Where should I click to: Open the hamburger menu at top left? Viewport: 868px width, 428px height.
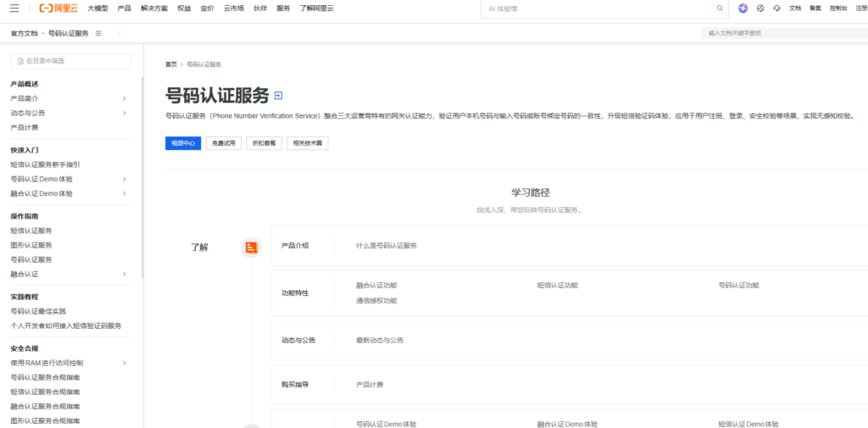(14, 8)
